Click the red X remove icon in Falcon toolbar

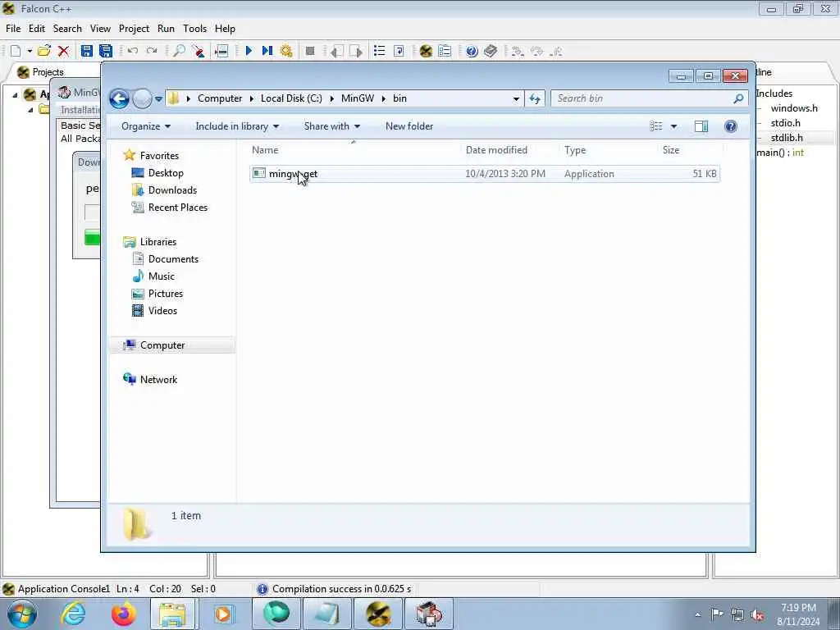coord(64,51)
